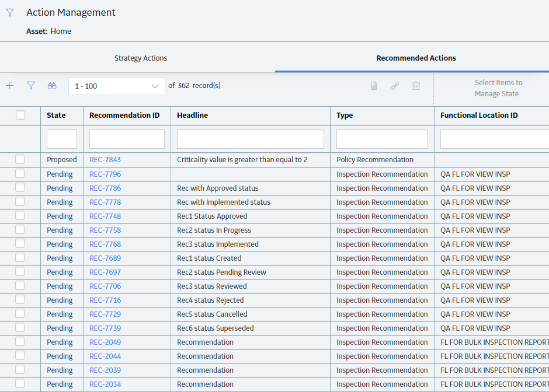Sort by the State column header

(56, 116)
